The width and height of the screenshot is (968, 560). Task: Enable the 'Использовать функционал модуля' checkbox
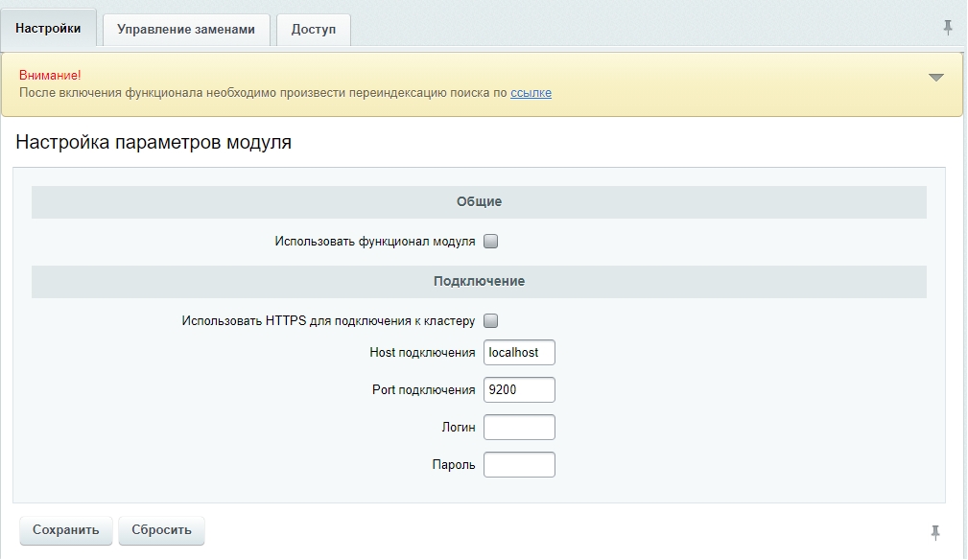click(x=491, y=242)
